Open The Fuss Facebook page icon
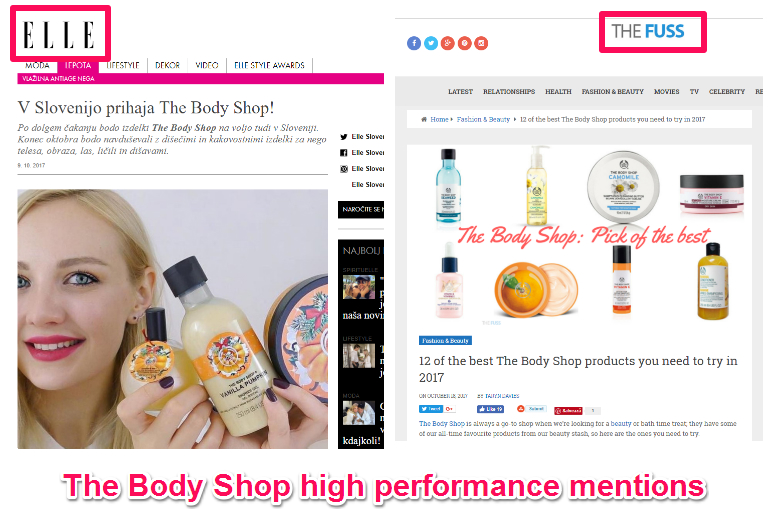Screen dimensions: 776x518 [414, 44]
